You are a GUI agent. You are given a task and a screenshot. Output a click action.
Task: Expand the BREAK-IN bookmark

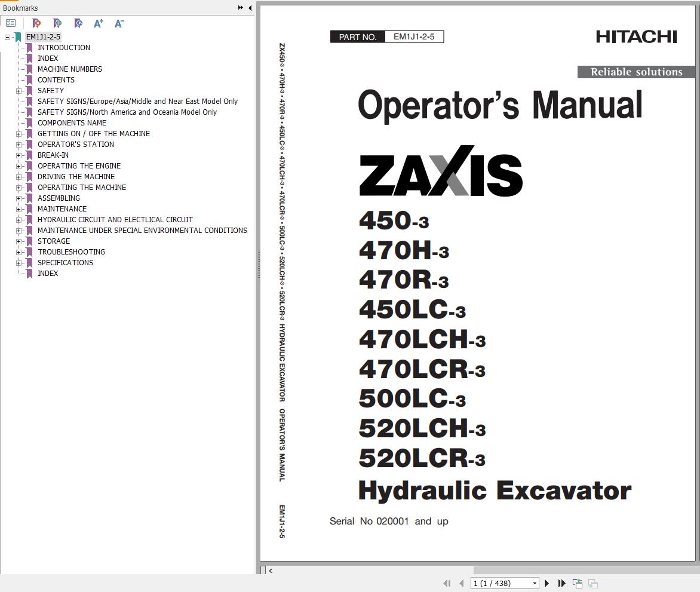pos(19,155)
